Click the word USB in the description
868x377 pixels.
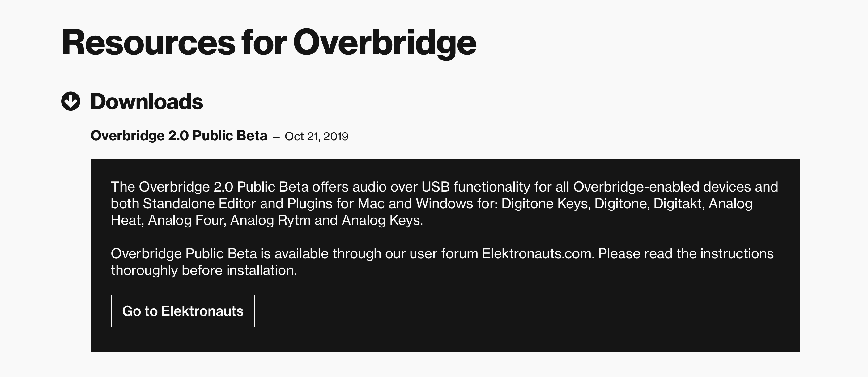click(x=435, y=187)
